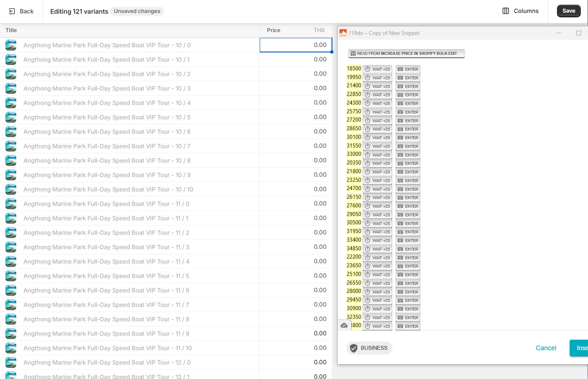This screenshot has width=588, height=379.
Task: Click the Text Blaze snippet window logo
Action: click(343, 33)
